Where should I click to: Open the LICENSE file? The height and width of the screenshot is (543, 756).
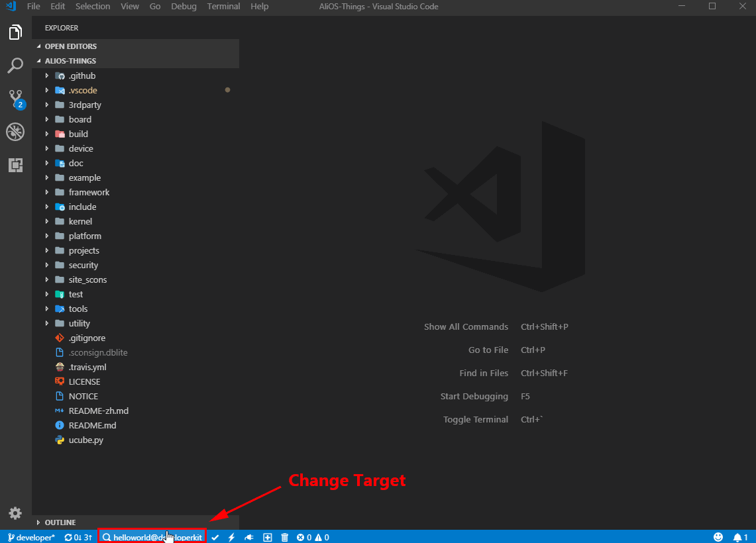[x=135, y=381]
